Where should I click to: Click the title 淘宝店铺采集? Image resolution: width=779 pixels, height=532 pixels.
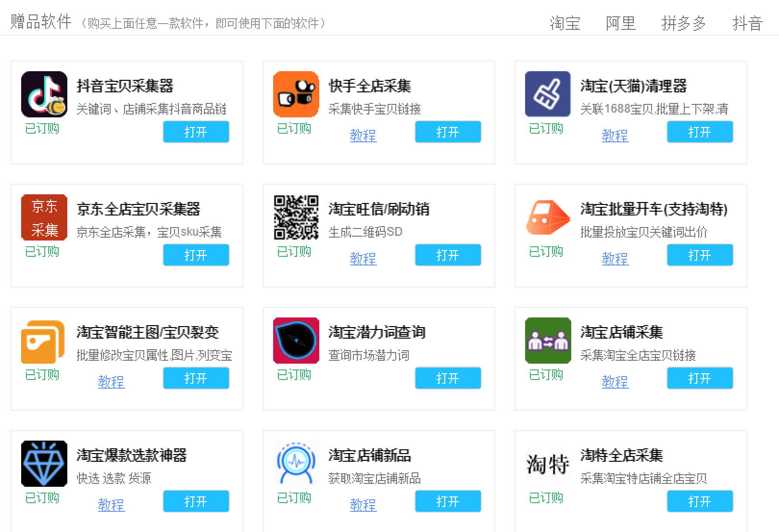(x=622, y=332)
